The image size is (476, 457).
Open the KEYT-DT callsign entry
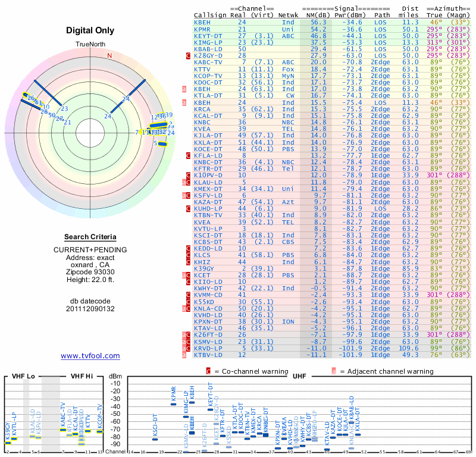click(208, 36)
